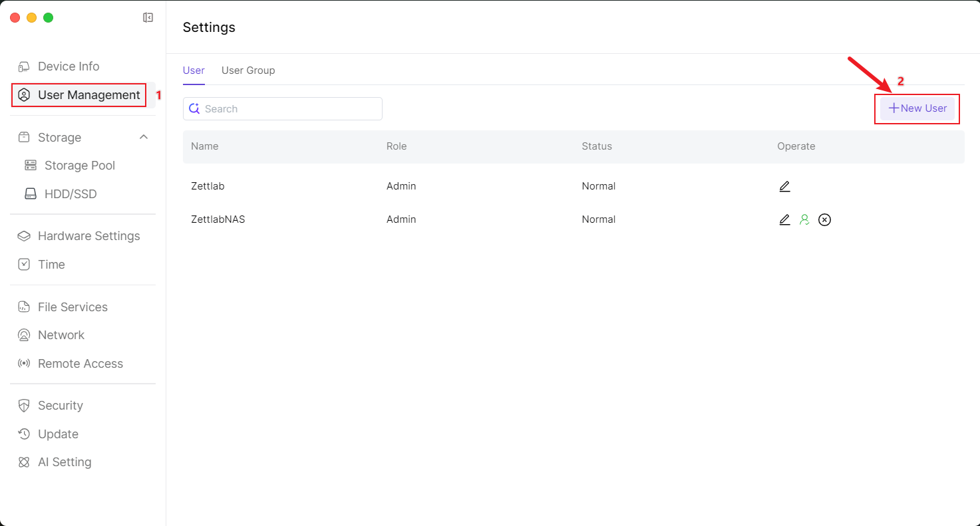Collapse the Storage section chevron
Viewport: 980px width, 526px height.
click(143, 137)
